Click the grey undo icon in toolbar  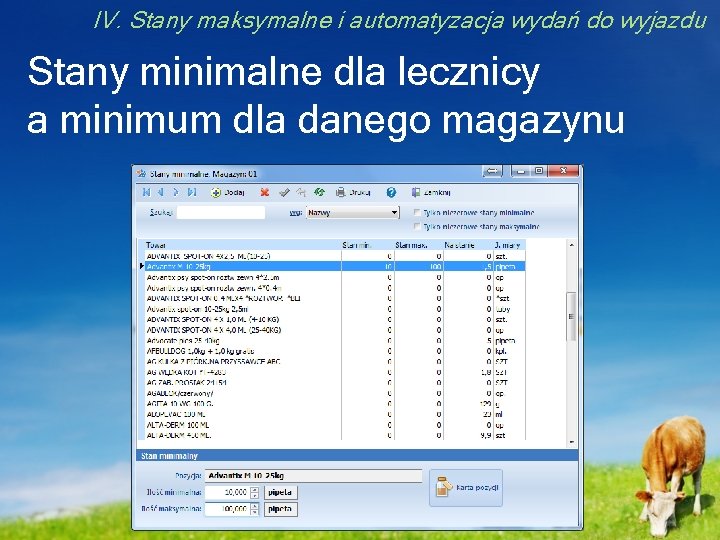pos(301,192)
